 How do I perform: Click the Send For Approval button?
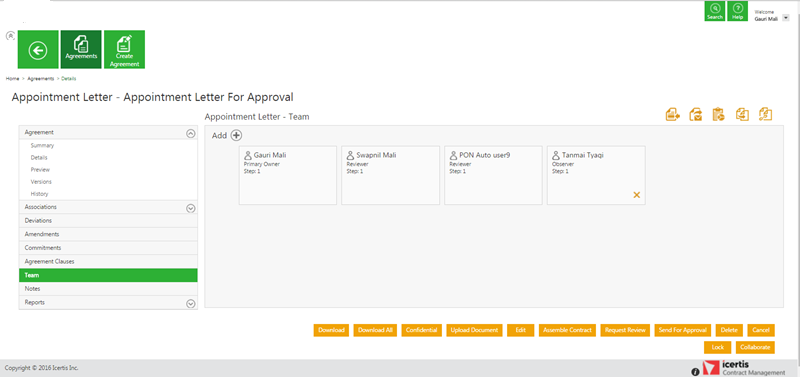click(x=683, y=330)
